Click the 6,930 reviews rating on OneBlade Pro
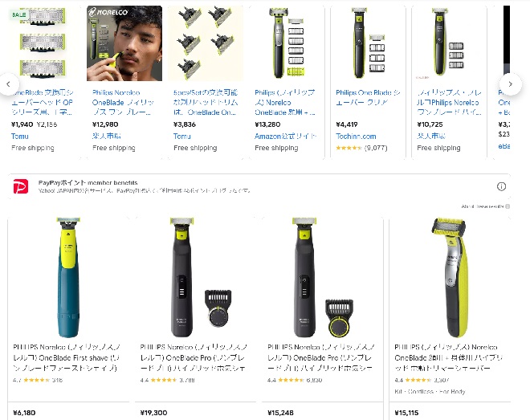 click(295, 380)
